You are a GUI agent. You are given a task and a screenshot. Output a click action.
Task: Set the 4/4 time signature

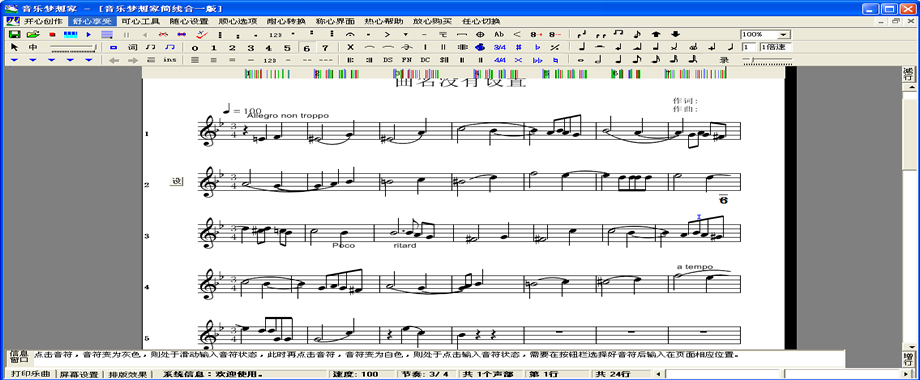click(x=499, y=60)
